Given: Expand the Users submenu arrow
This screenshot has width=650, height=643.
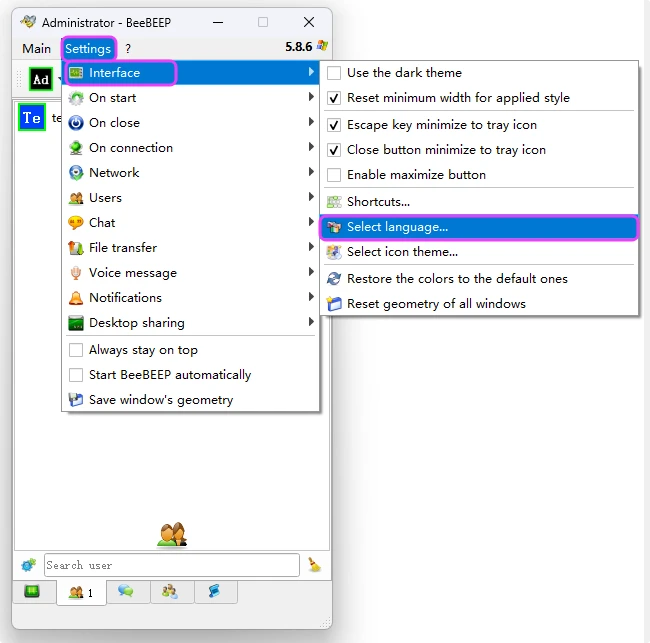Looking at the screenshot, I should point(311,197).
